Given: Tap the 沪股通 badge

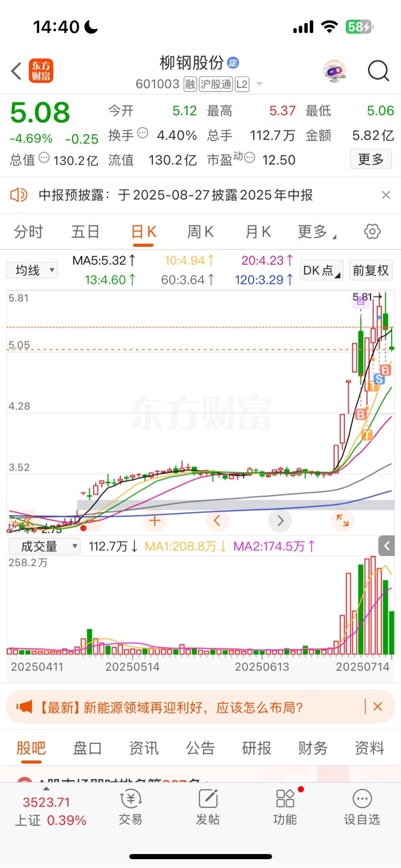Looking at the screenshot, I should click(216, 84).
